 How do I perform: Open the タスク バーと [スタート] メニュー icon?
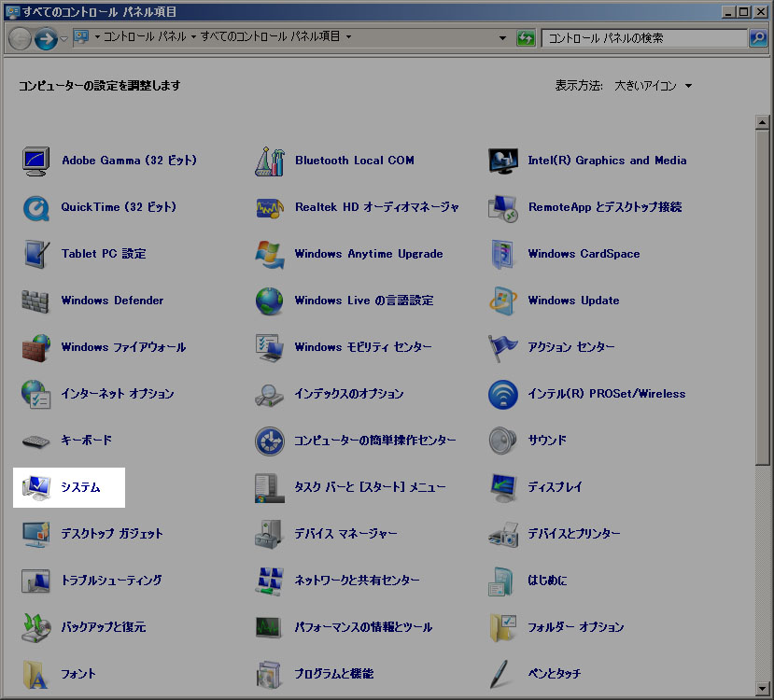coord(270,488)
